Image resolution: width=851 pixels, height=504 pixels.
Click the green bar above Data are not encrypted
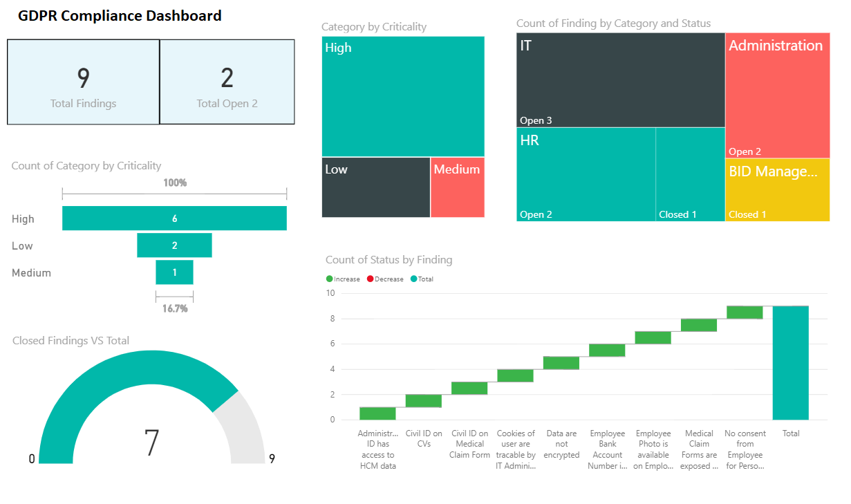pyautogui.click(x=561, y=363)
